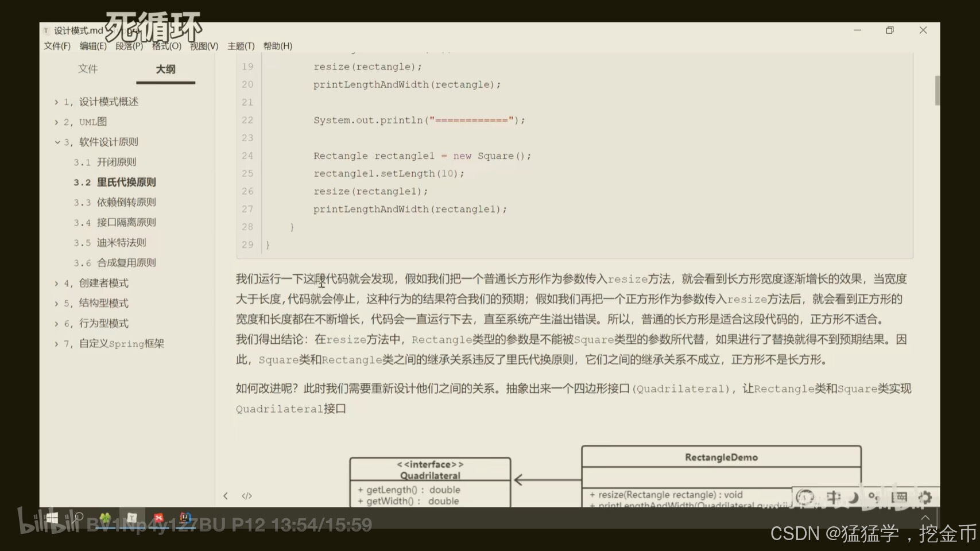Click the 设计模式.md window title
Viewport: 980px width, 551px height.
pyautogui.click(x=78, y=30)
